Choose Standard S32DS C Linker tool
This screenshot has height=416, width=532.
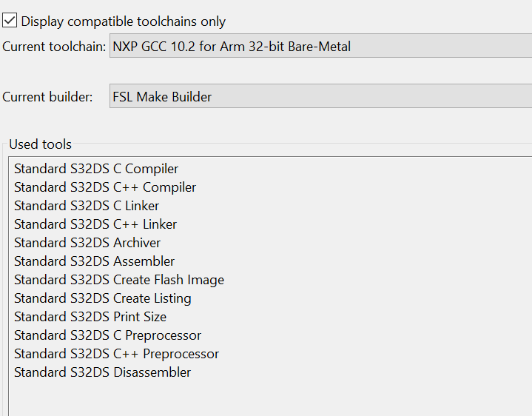87,206
